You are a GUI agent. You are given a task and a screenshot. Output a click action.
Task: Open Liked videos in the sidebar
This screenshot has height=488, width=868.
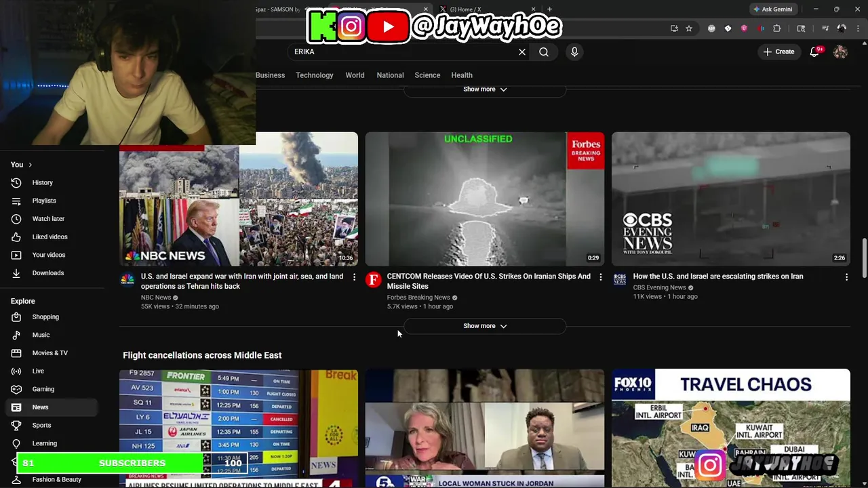tap(52, 237)
